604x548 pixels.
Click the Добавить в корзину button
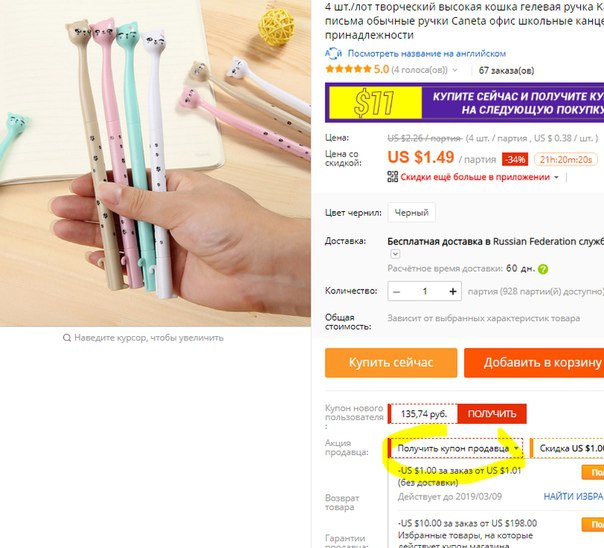click(x=534, y=363)
